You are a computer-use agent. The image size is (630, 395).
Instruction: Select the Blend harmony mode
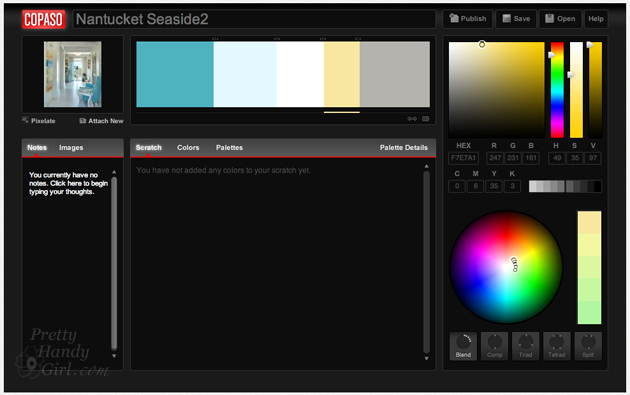point(463,346)
